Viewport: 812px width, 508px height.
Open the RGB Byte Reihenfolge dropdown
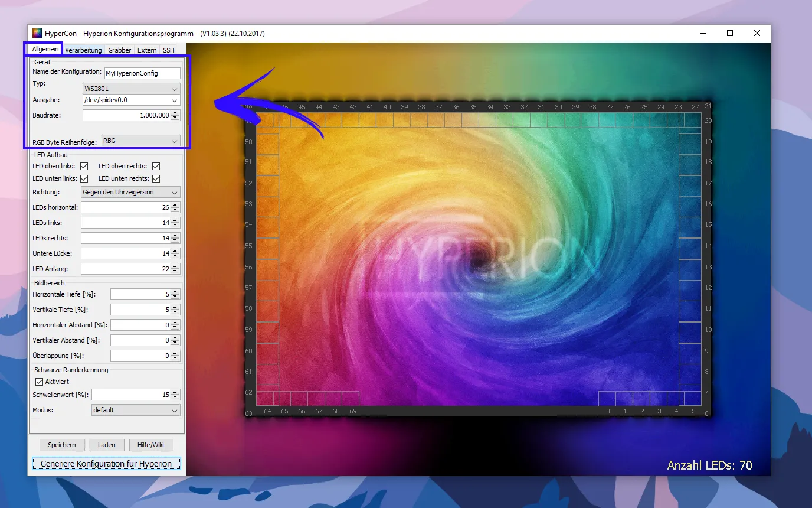coord(140,141)
